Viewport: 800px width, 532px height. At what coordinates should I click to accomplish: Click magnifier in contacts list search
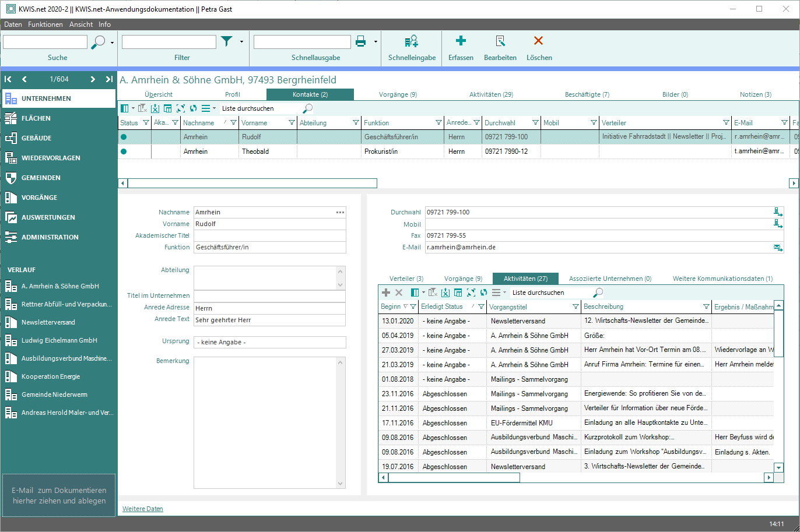308,108
